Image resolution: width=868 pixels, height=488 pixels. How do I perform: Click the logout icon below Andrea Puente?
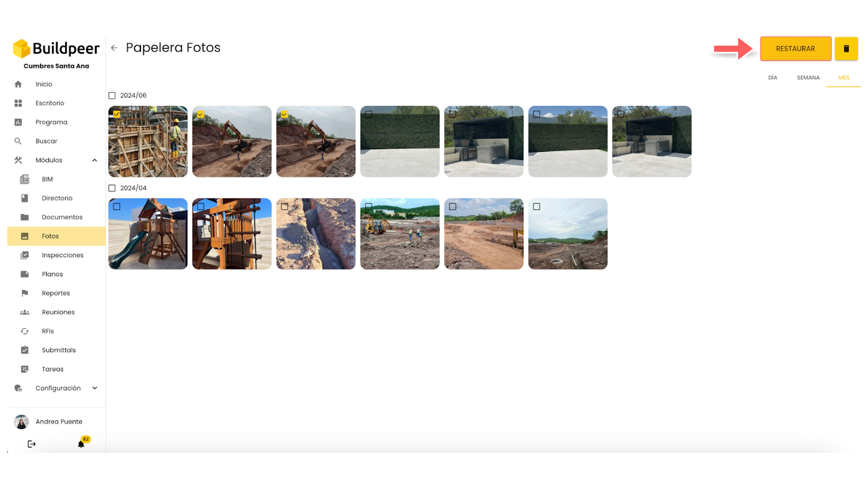31,444
